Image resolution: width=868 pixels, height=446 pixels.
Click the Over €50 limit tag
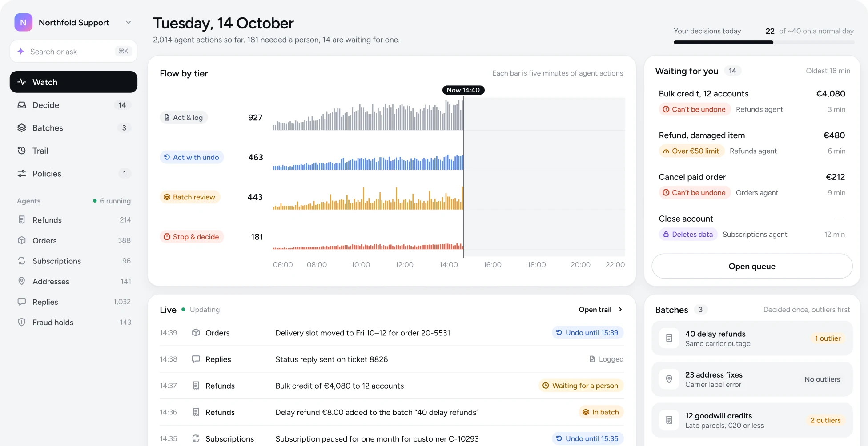pyautogui.click(x=691, y=151)
